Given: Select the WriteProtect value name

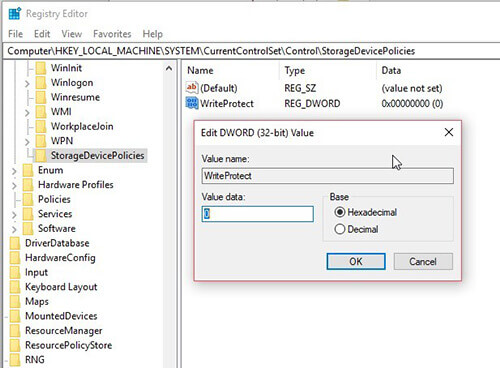Looking at the screenshot, I should (227, 104).
